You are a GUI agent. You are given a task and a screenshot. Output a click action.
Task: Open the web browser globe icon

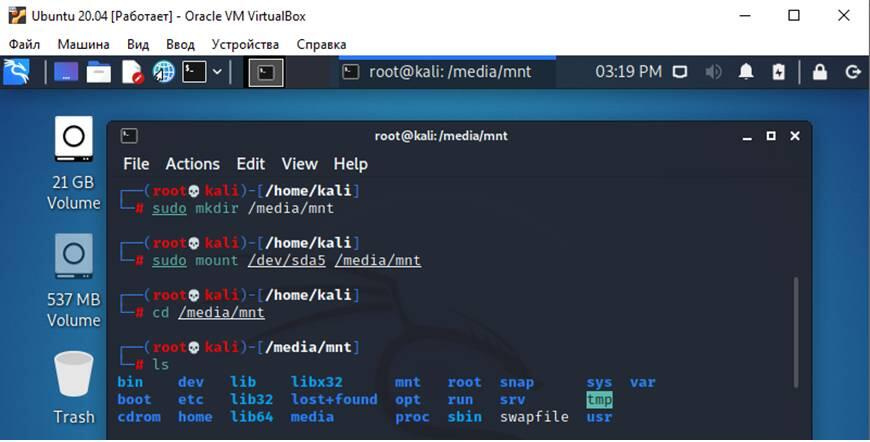[x=163, y=72]
